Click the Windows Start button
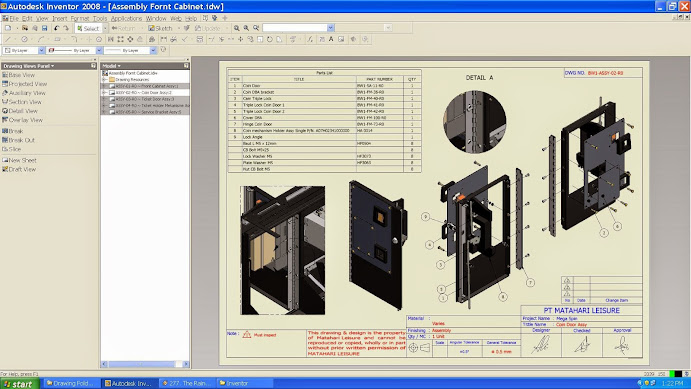Viewport: 691px width, 389px height. click(x=19, y=384)
